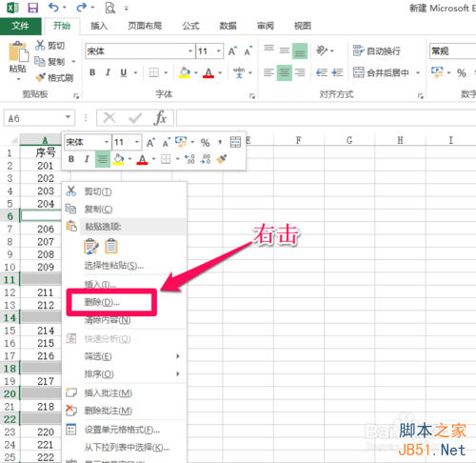Click the Undo arrow icon
The image size is (476, 463).
pyautogui.click(x=53, y=8)
